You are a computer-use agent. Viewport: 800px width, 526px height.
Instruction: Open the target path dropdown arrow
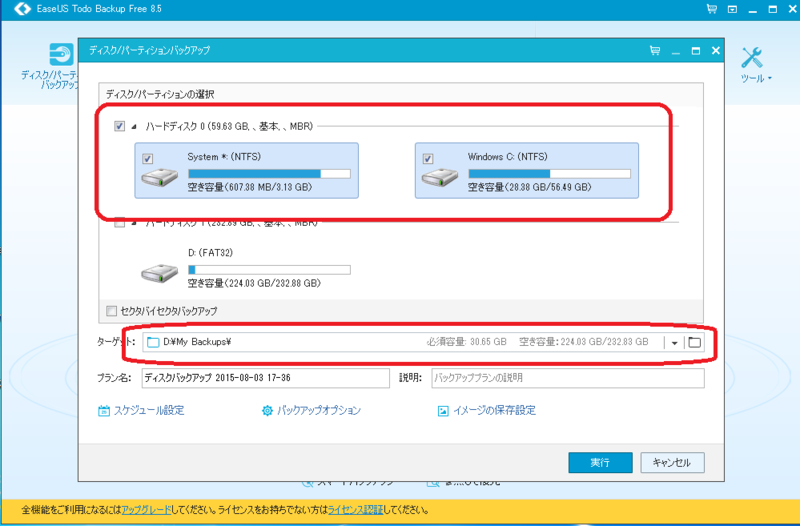click(674, 343)
